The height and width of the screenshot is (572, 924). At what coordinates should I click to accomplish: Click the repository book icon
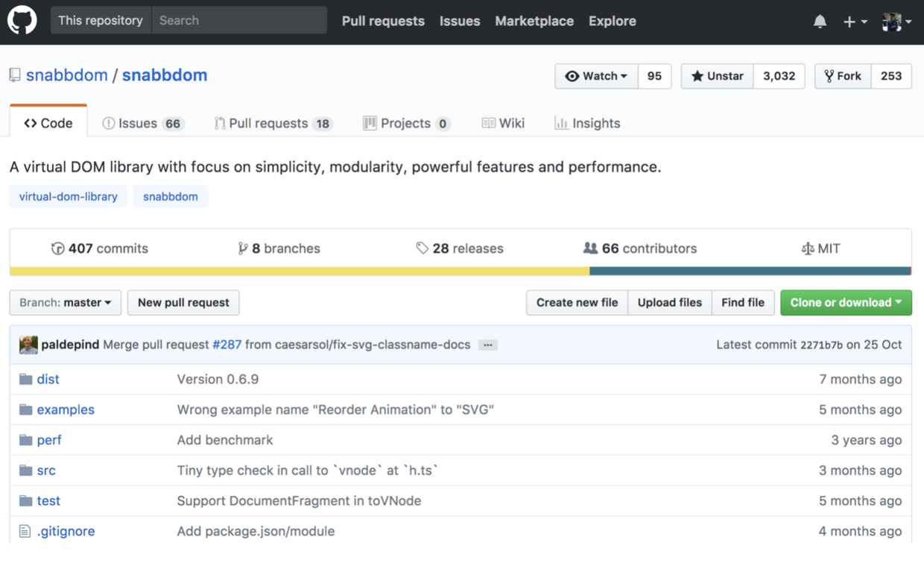(15, 75)
